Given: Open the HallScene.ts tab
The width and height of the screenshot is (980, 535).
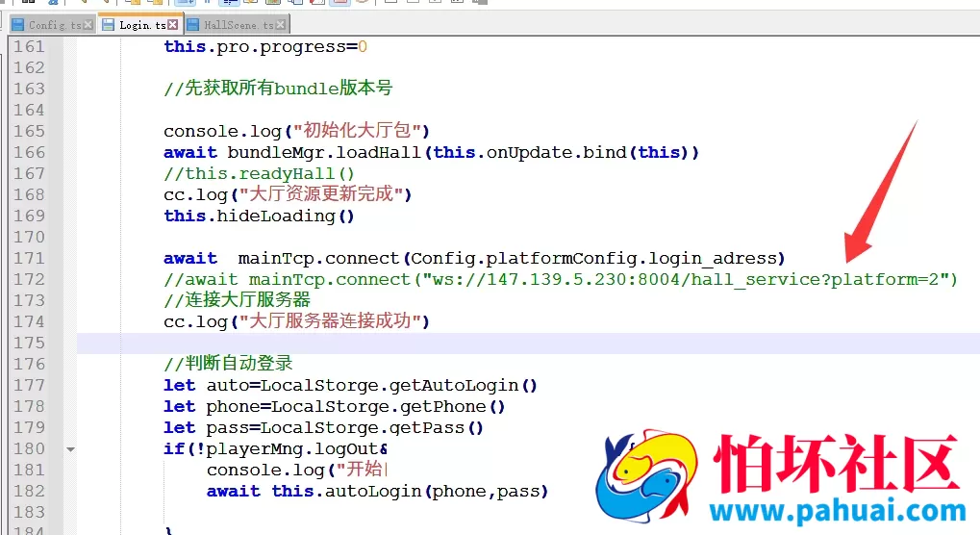Looking at the screenshot, I should (238, 25).
